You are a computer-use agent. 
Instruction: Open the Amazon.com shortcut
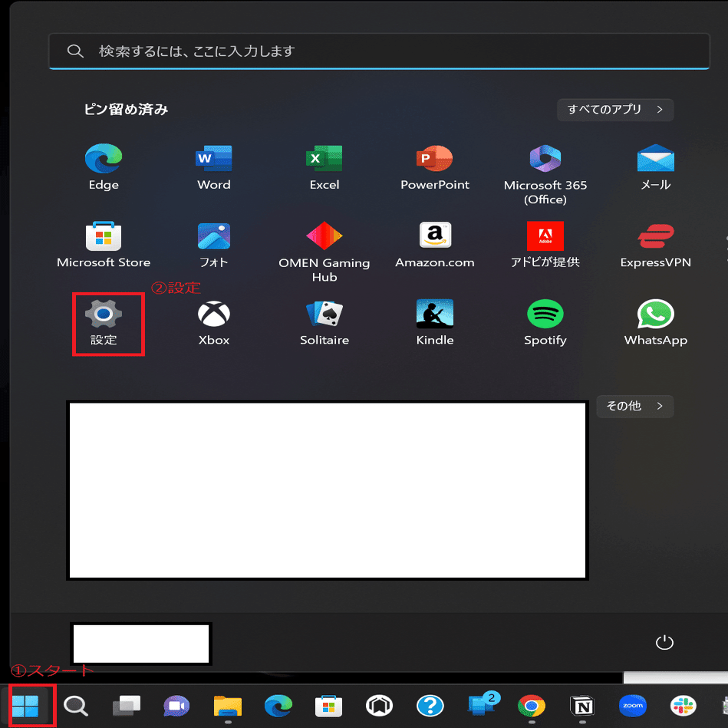(434, 245)
